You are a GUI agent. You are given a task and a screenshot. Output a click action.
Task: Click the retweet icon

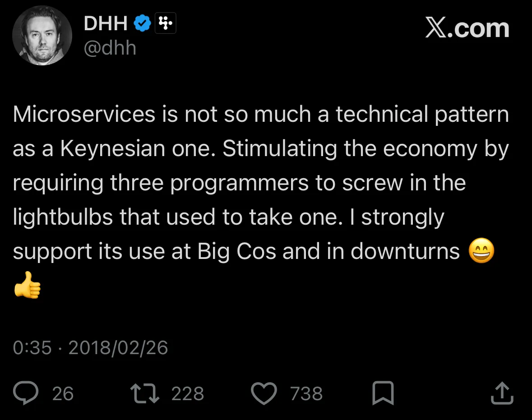point(145,393)
